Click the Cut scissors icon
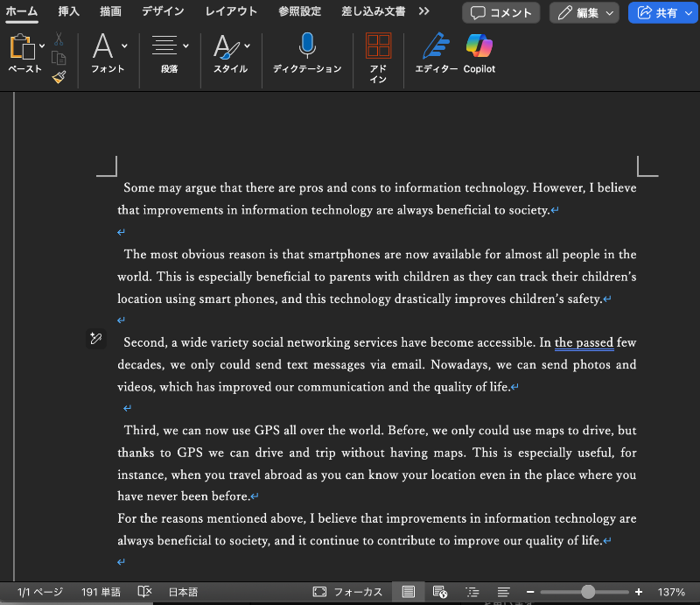The height and width of the screenshot is (605, 700). [x=59, y=39]
